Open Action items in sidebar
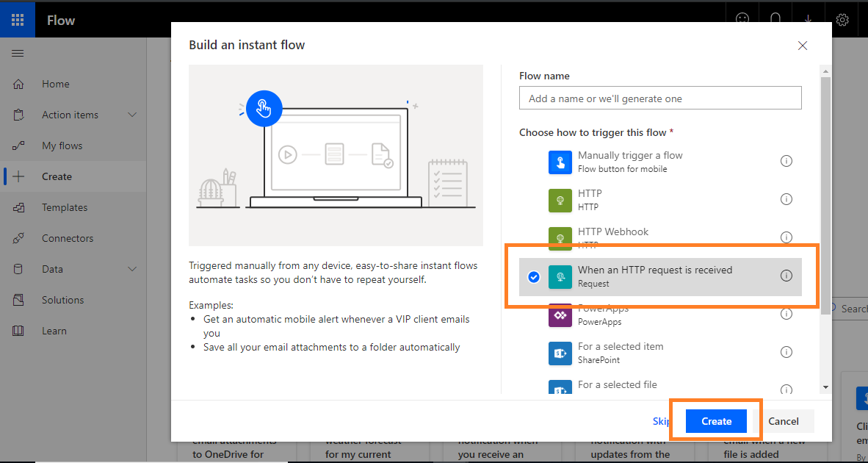Image resolution: width=868 pixels, height=463 pixels. (x=70, y=115)
